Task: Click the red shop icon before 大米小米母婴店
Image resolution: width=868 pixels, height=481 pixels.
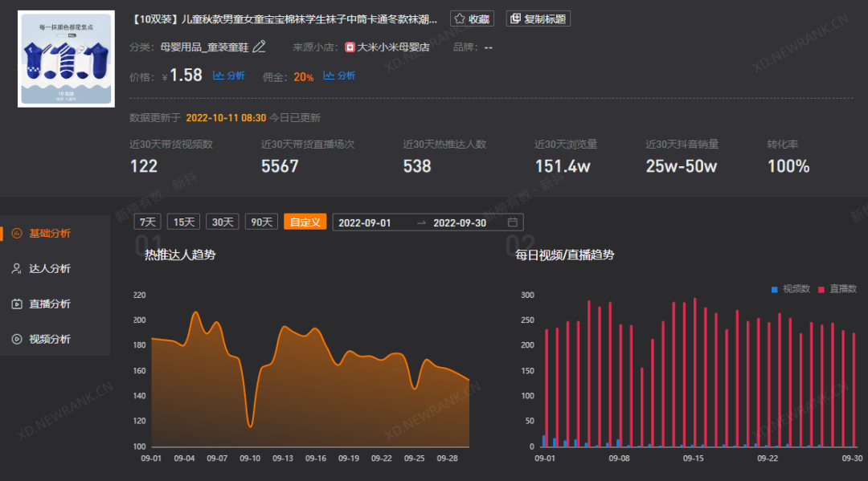Action: tap(350, 47)
